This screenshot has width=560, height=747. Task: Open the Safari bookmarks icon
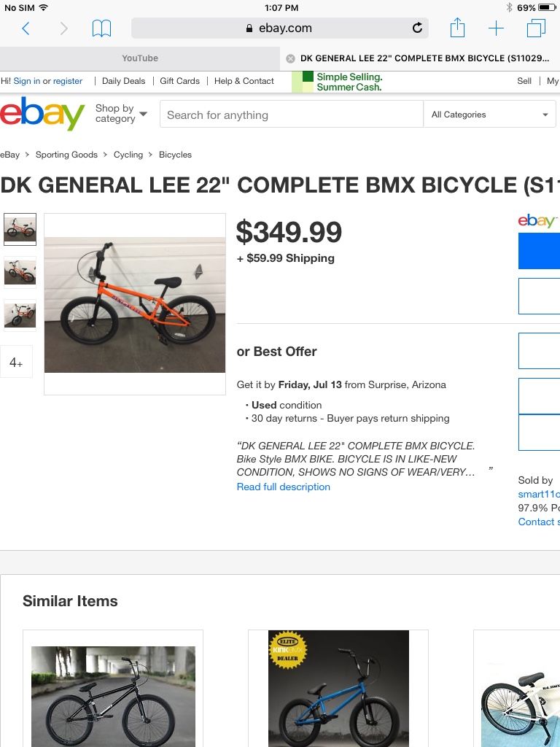(101, 28)
